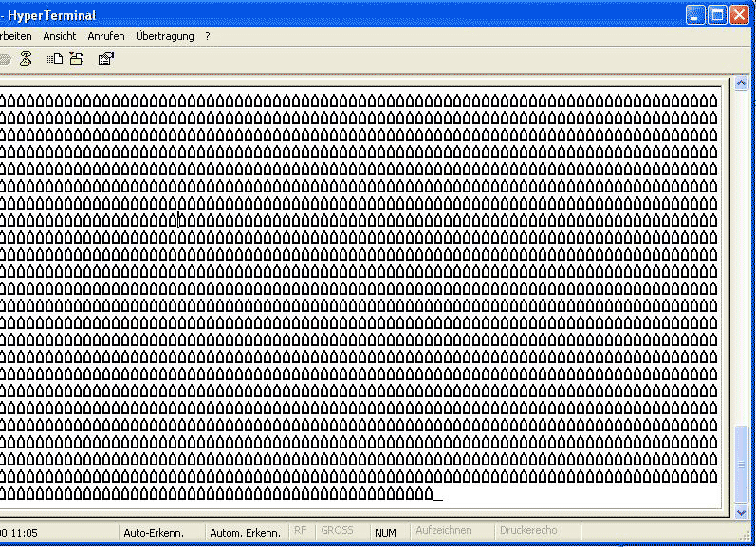
Task: Open the ? help menu
Action: coord(208,36)
